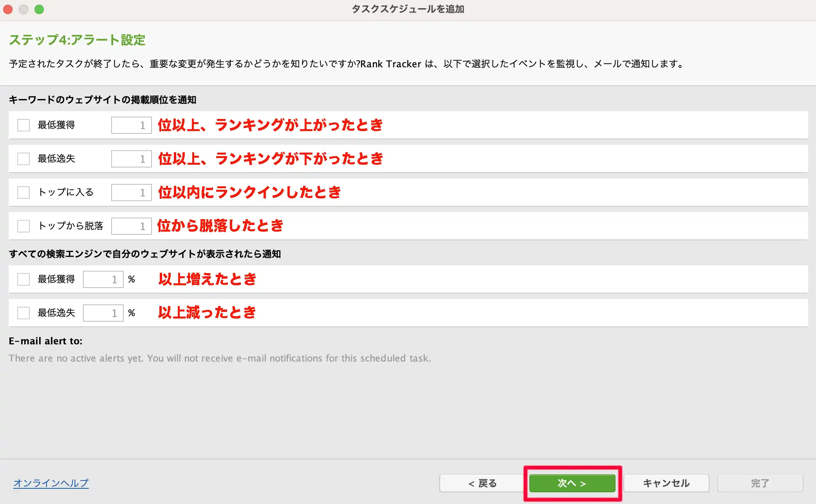Viewport: 816px width, 504px height.
Task: Click the window title タスクスケジュールを追加
Action: (408, 9)
